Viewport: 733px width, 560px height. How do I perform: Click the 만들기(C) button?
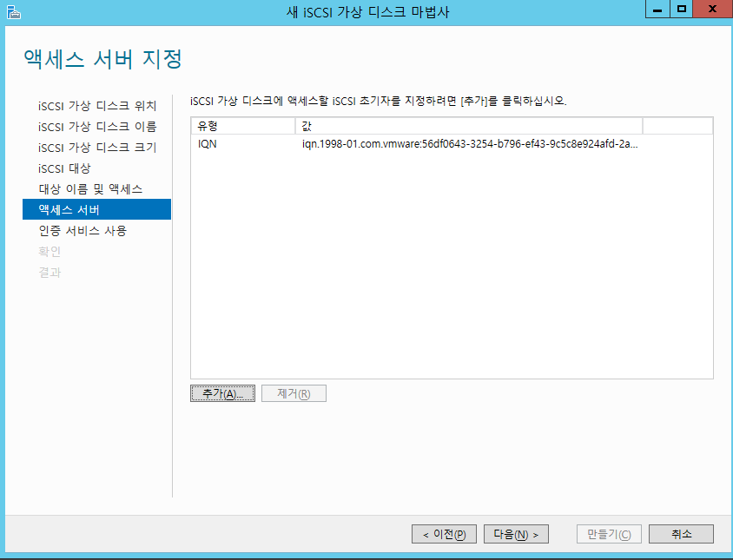(609, 534)
